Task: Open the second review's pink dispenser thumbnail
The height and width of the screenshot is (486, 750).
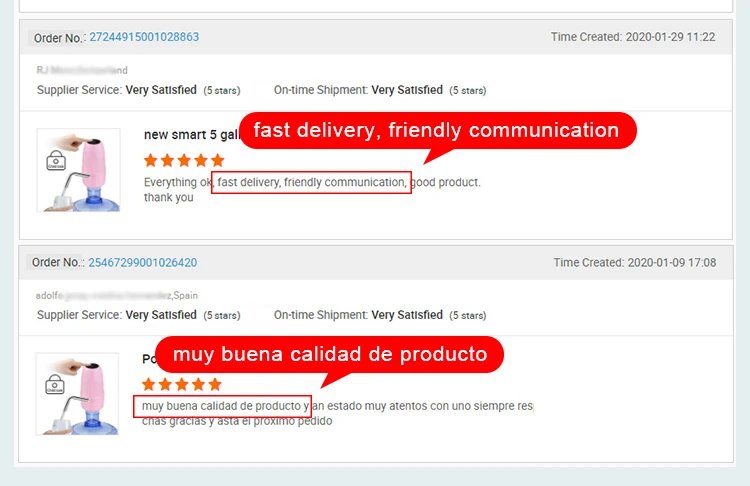Action: click(79, 394)
